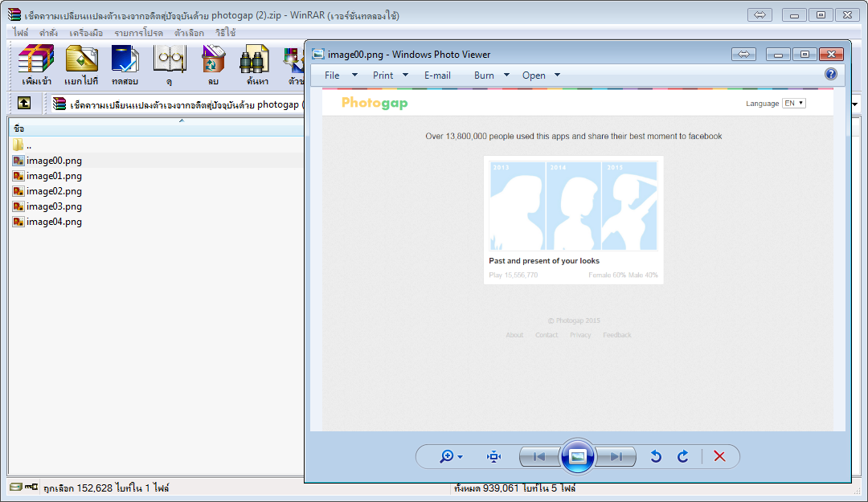Click the E-mail button in Photo Viewer
The height and width of the screenshot is (502, 868).
pos(437,76)
